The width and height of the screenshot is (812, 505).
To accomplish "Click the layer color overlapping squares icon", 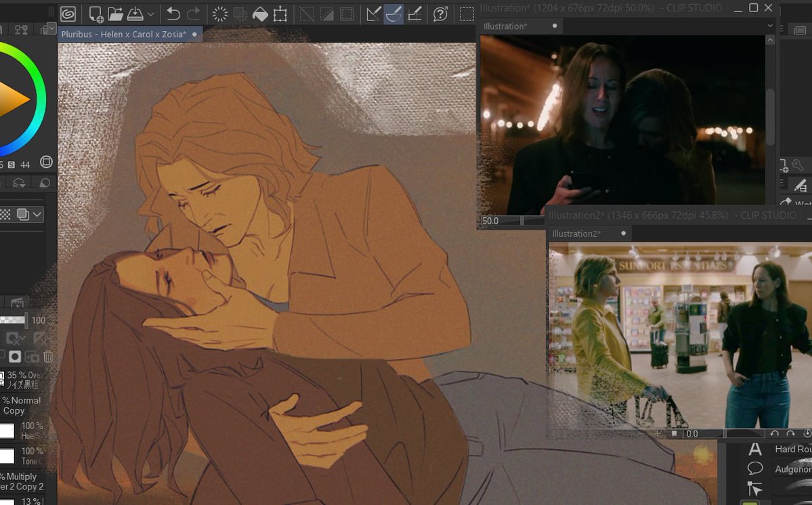I will 23,214.
